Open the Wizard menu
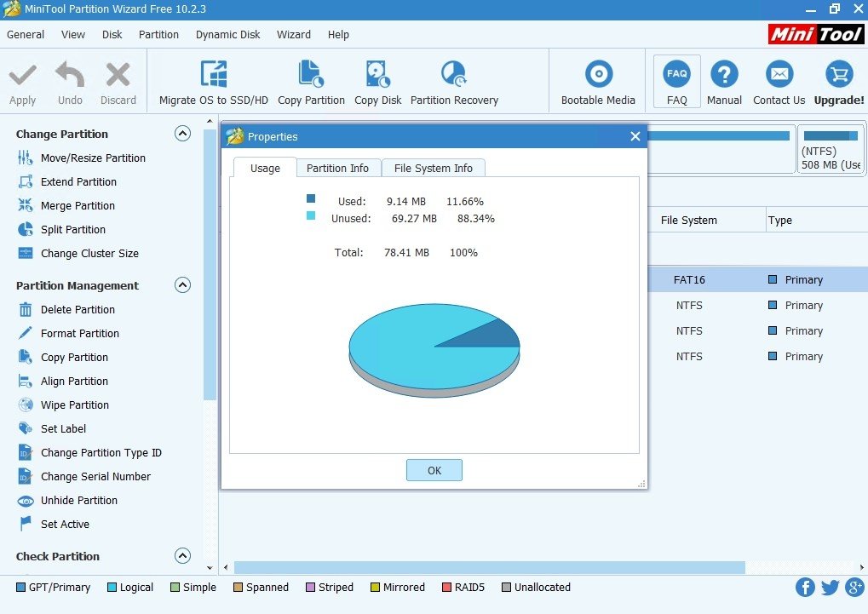Viewport: 868px width, 614px height. pos(293,34)
